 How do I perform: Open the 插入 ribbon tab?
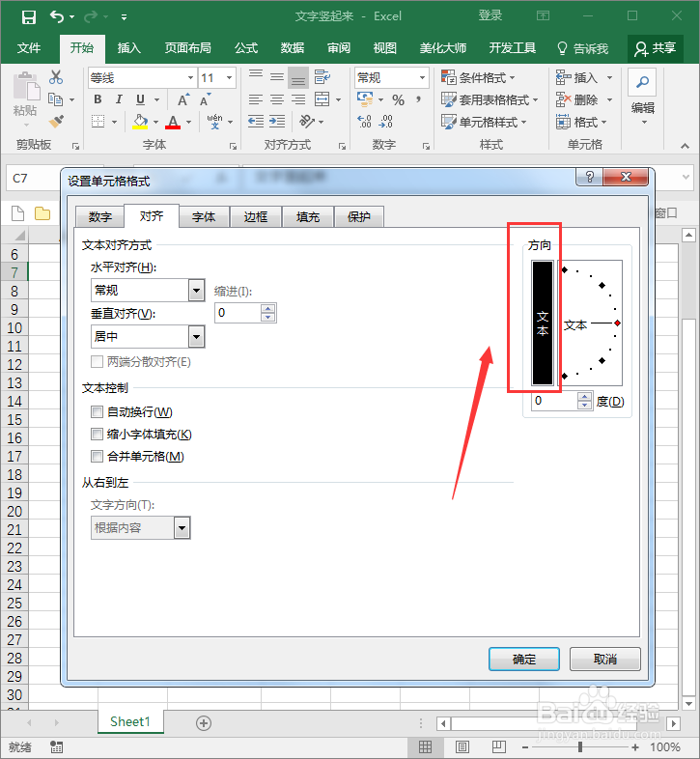coord(128,48)
